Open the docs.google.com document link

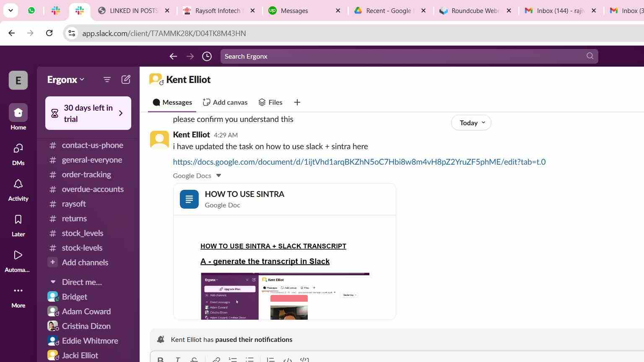[359, 162]
